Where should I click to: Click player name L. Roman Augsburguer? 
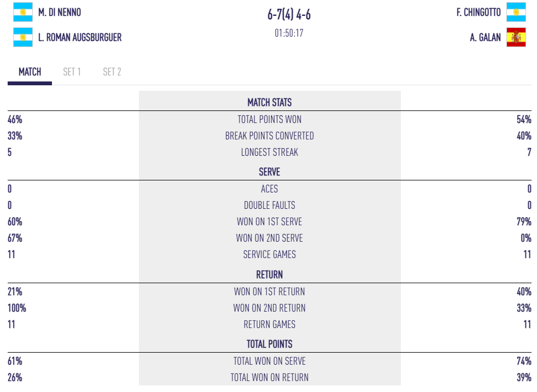pyautogui.click(x=80, y=37)
